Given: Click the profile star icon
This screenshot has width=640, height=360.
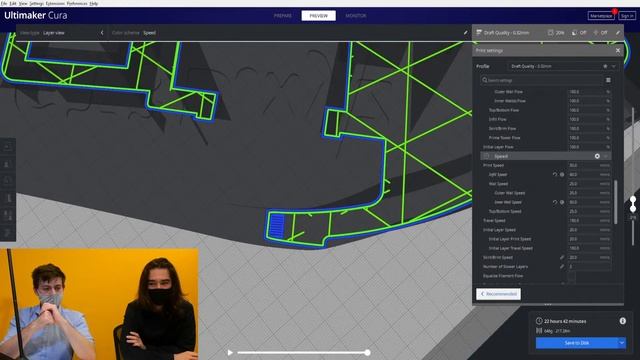Looking at the screenshot, I should pyautogui.click(x=605, y=66).
